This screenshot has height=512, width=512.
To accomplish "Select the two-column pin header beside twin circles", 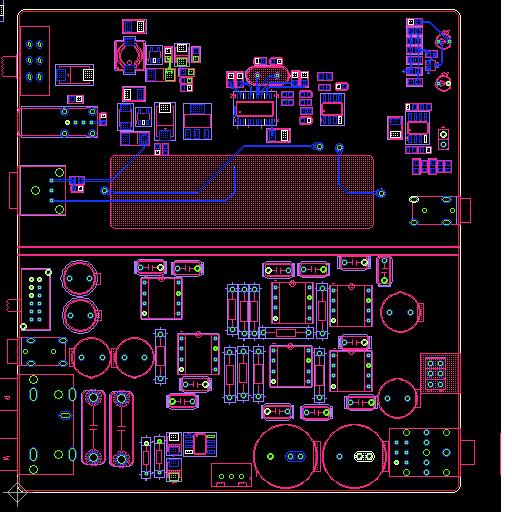I will [36, 299].
